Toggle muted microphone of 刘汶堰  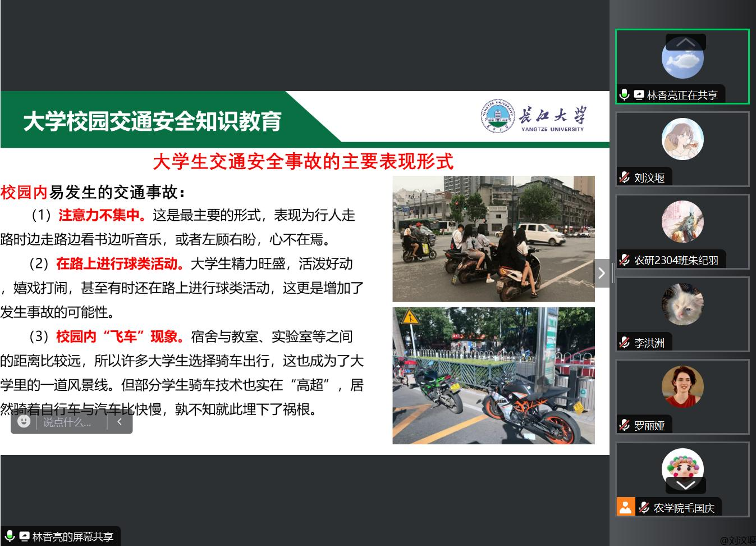coord(625,178)
